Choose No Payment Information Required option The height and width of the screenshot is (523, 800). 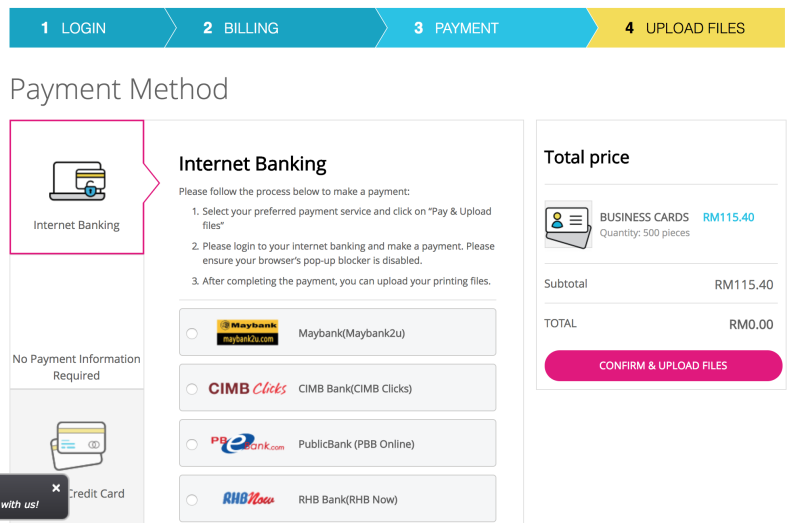pos(77,367)
